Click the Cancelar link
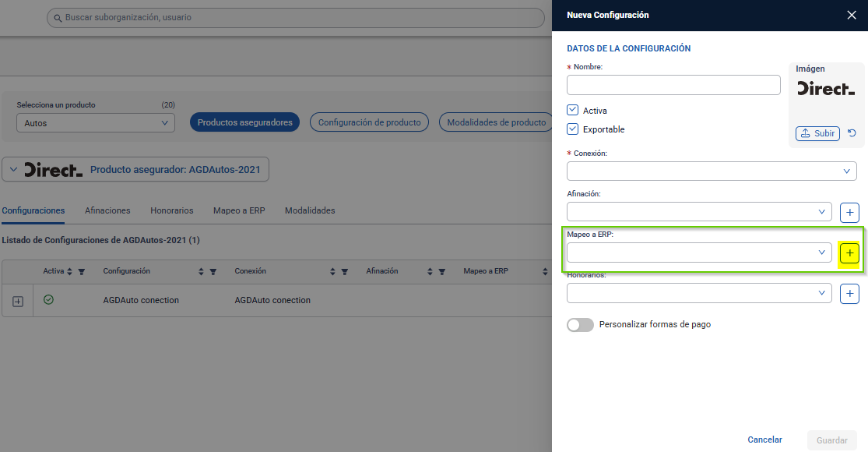The image size is (868, 452). 764,440
